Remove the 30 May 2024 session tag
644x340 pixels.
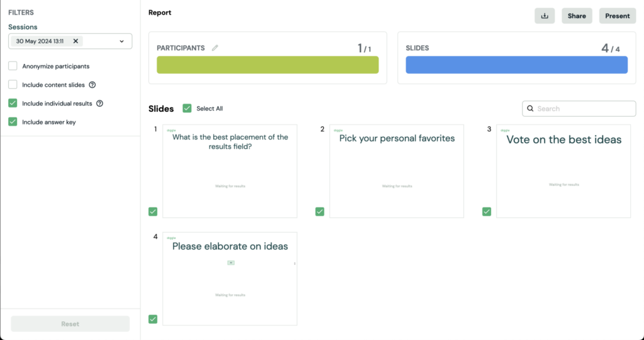click(75, 41)
